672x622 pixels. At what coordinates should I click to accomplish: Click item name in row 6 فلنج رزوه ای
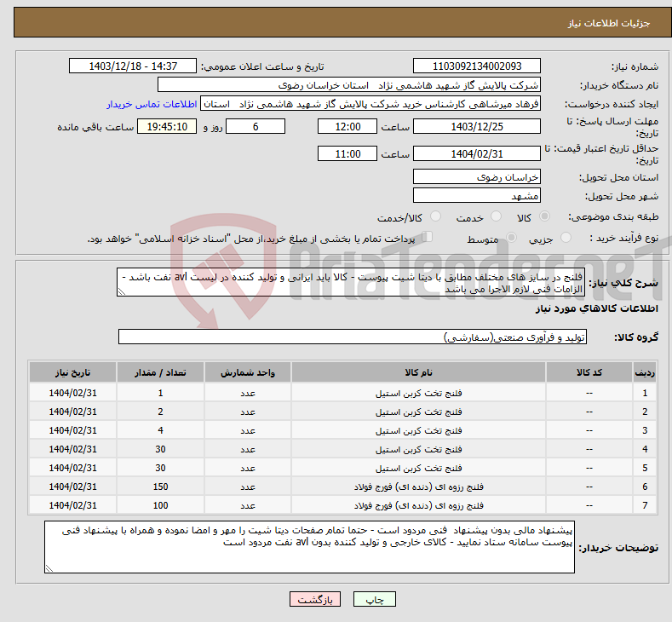419,487
